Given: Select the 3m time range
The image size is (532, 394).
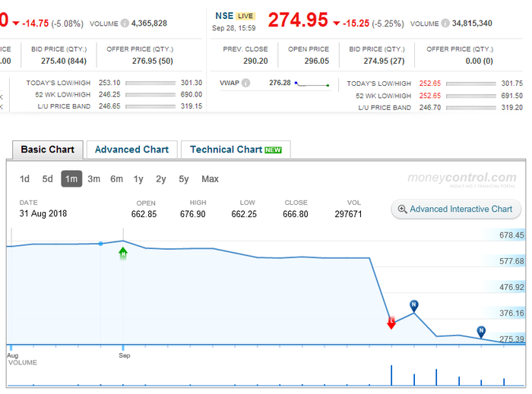Looking at the screenshot, I should click(94, 179).
